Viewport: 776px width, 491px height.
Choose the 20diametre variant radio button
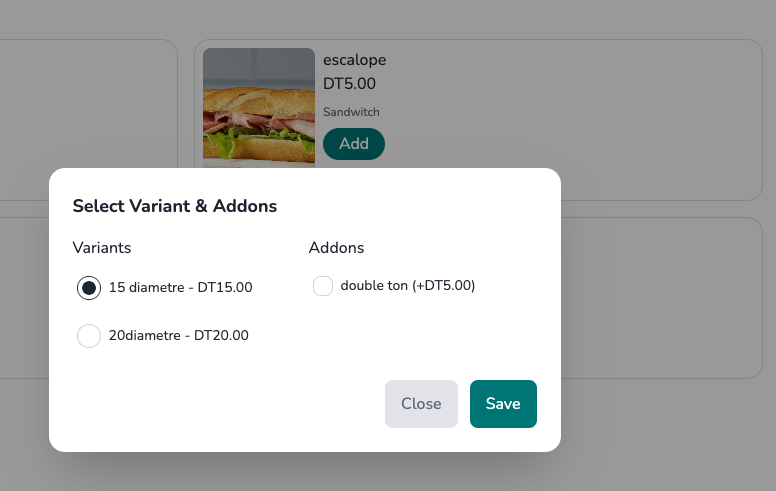[89, 336]
